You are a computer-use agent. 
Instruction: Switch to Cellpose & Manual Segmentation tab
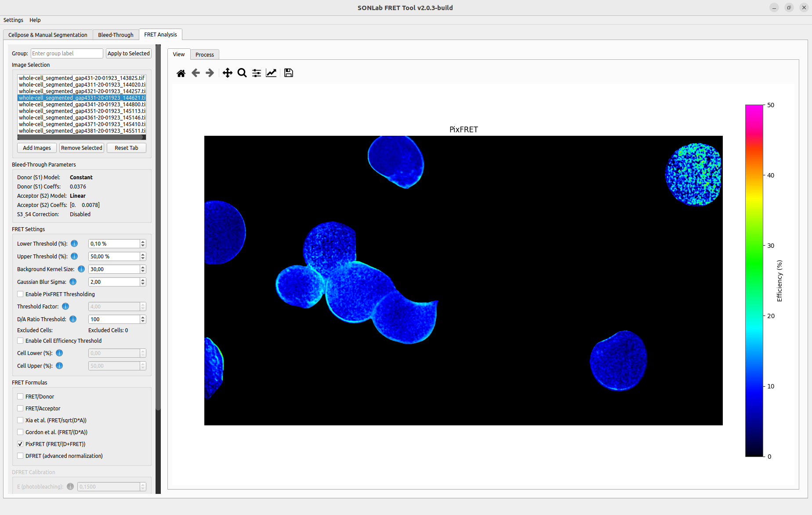pyautogui.click(x=48, y=35)
